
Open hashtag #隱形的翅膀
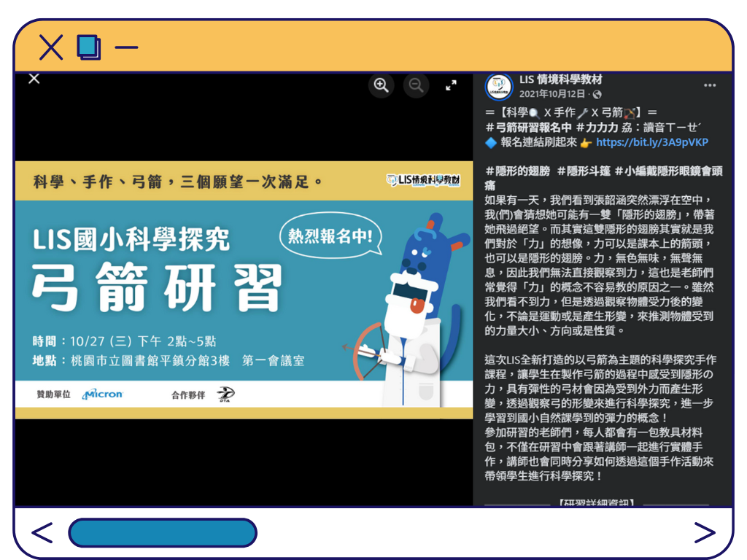[517, 171]
